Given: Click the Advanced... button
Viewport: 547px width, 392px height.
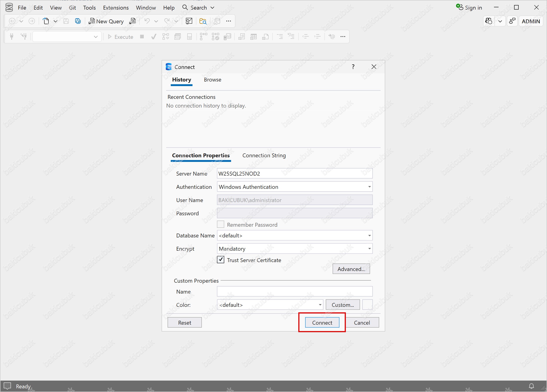Looking at the screenshot, I should click(351, 269).
